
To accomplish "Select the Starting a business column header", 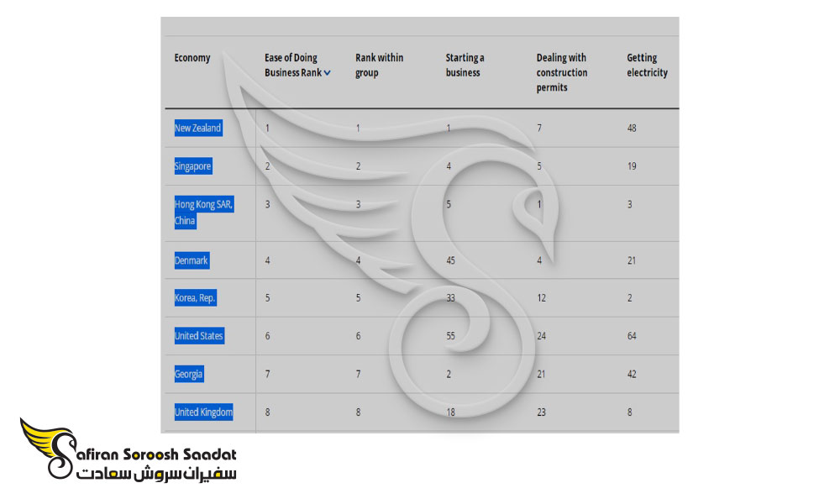I will (465, 65).
